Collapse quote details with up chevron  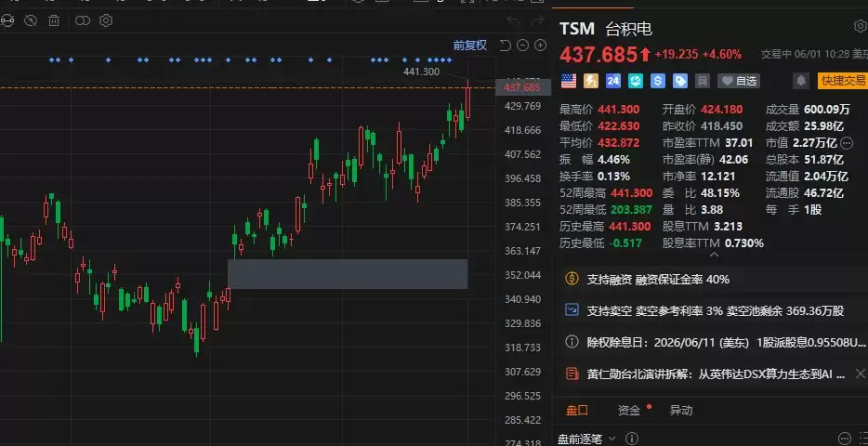tap(714, 255)
